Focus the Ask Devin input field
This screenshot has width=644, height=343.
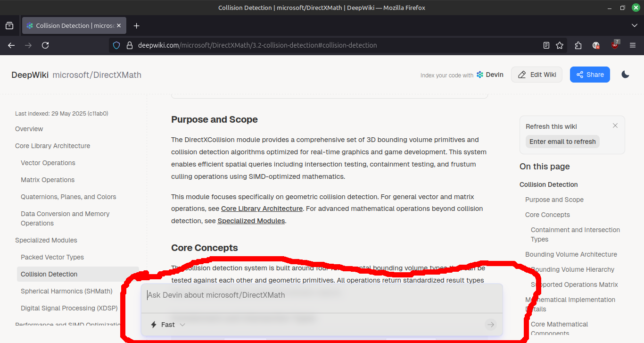click(321, 296)
